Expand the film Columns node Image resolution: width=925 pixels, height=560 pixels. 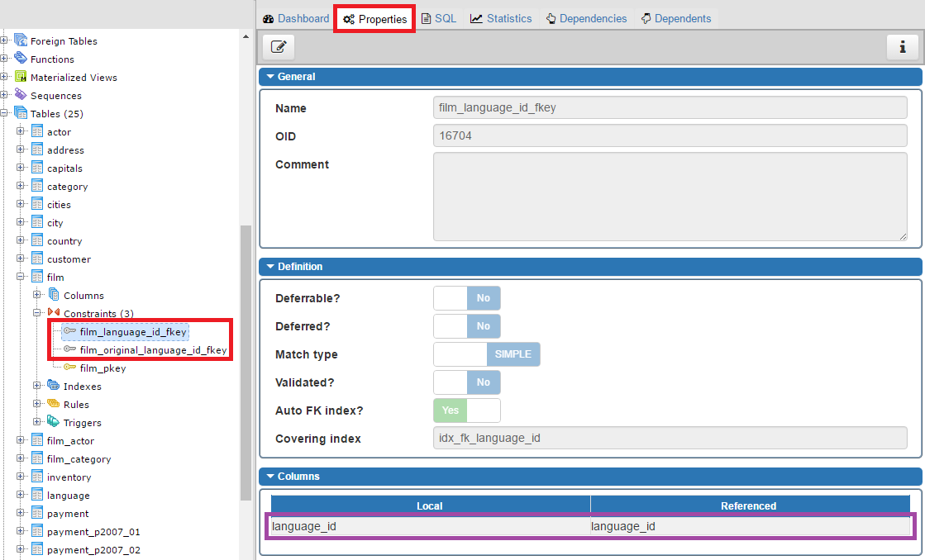pos(37,295)
